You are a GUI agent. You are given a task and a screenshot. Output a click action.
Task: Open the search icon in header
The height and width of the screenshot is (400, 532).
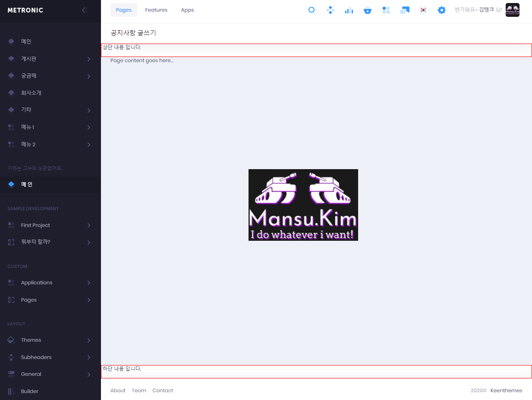(312, 10)
